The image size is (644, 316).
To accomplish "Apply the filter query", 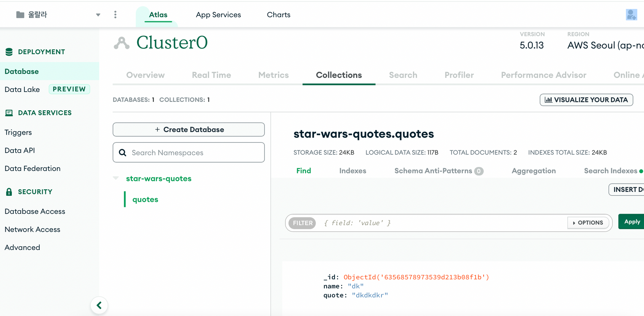I will (631, 221).
